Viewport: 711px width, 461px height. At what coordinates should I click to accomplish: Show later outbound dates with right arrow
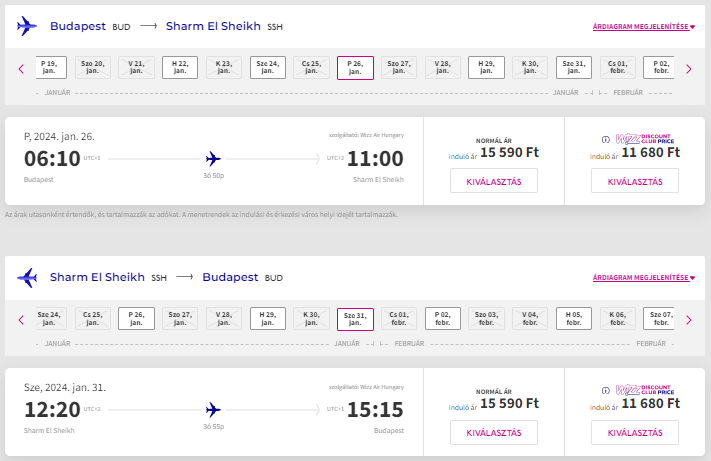coord(689,69)
